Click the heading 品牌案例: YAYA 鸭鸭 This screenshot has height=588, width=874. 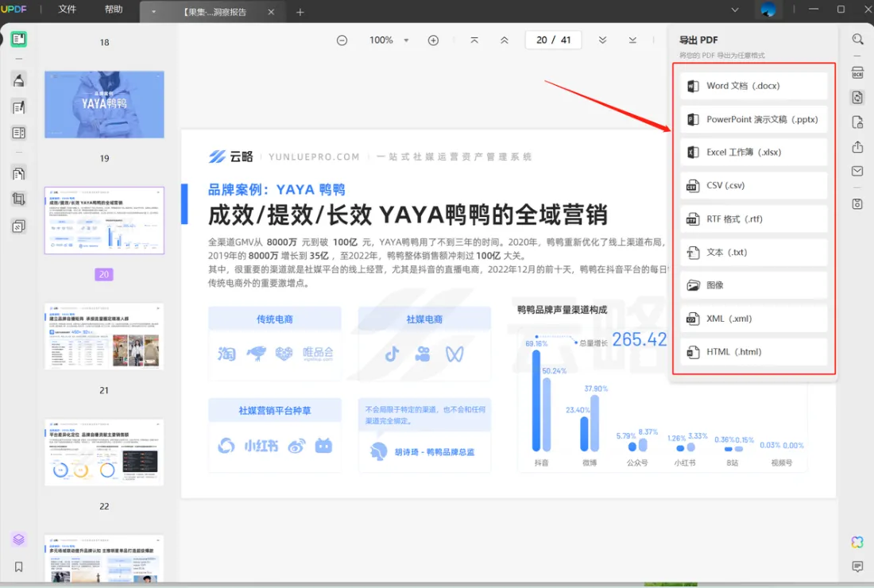pyautogui.click(x=277, y=189)
